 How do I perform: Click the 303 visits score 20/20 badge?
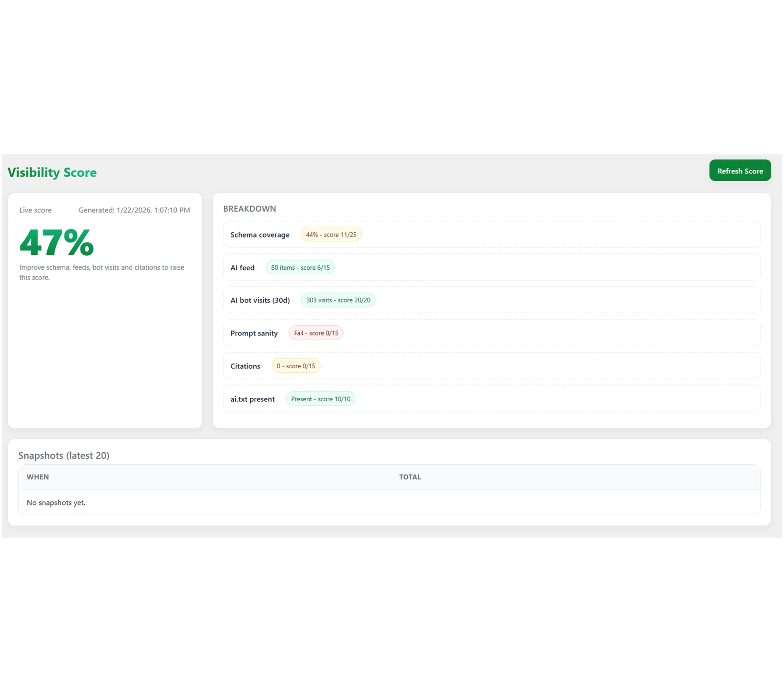pyautogui.click(x=338, y=300)
